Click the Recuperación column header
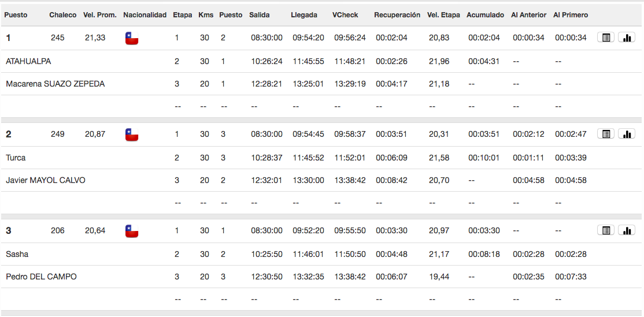 pos(397,15)
